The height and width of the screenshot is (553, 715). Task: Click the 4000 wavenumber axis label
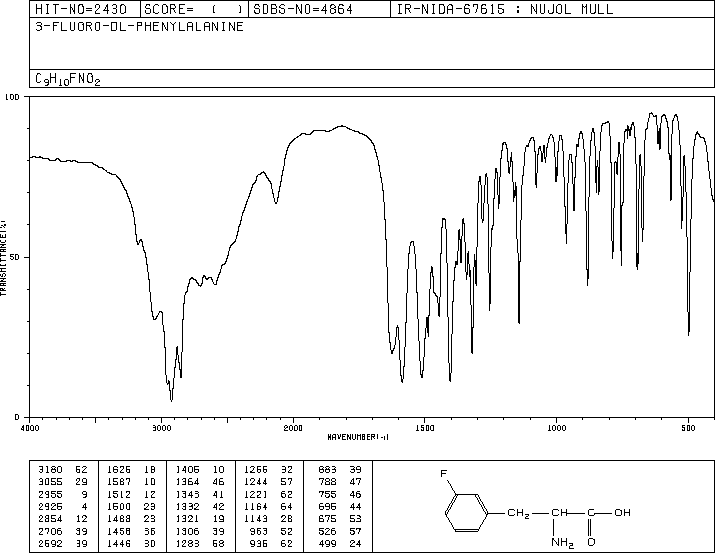30,428
